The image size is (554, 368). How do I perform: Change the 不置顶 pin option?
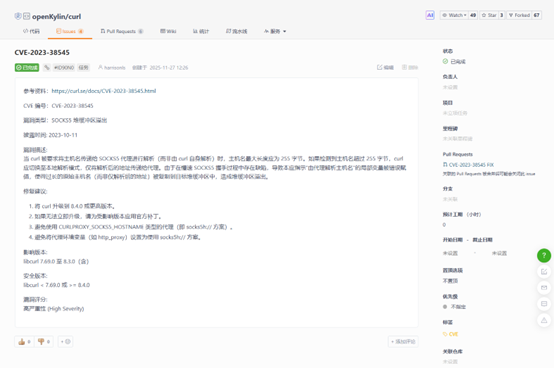450,281
